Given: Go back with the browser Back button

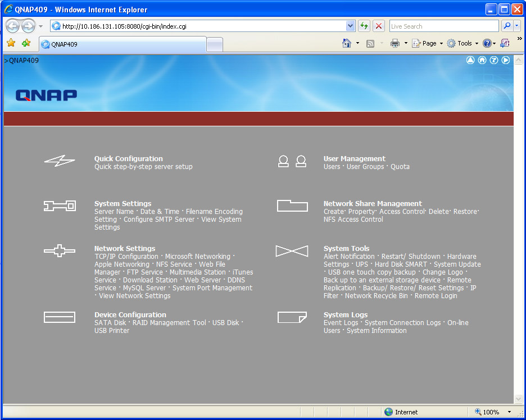Looking at the screenshot, I should (12, 26).
